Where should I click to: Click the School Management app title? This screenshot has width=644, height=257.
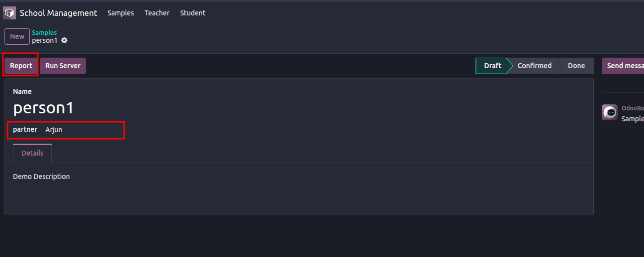coord(58,13)
